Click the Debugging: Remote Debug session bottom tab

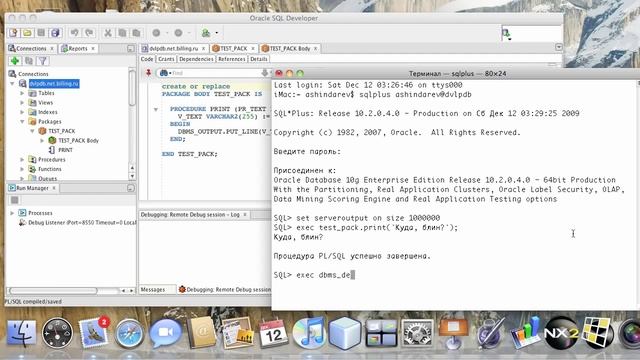224,290
